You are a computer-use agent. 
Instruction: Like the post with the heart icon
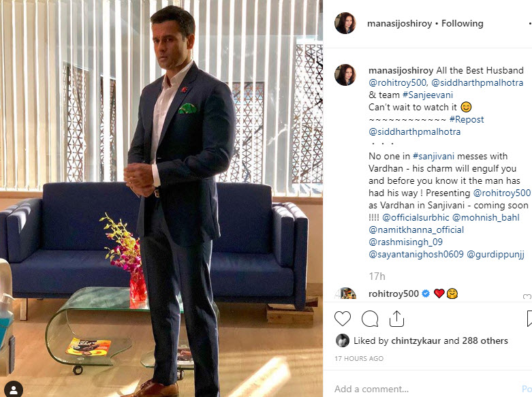coord(343,319)
